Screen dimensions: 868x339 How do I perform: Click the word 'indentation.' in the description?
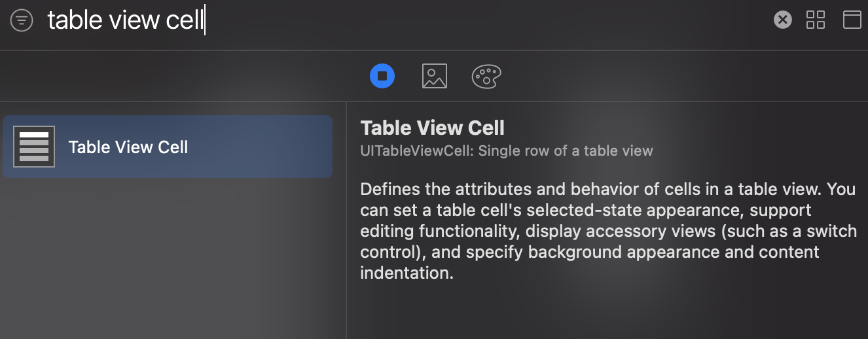(x=407, y=273)
